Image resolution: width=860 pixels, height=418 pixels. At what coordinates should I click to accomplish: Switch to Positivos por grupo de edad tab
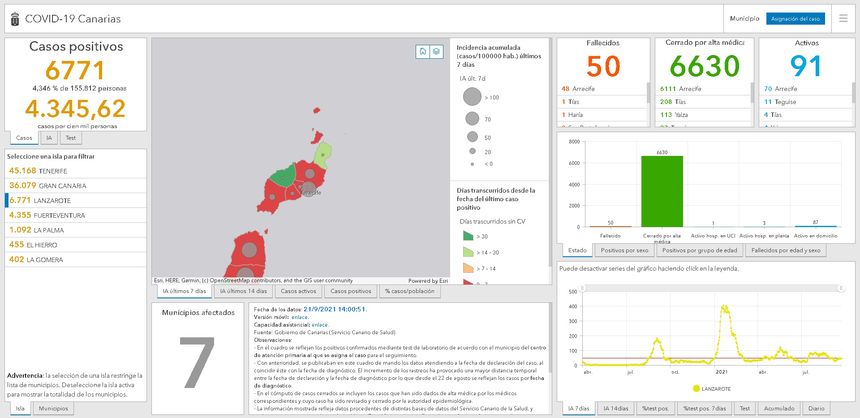(x=701, y=250)
